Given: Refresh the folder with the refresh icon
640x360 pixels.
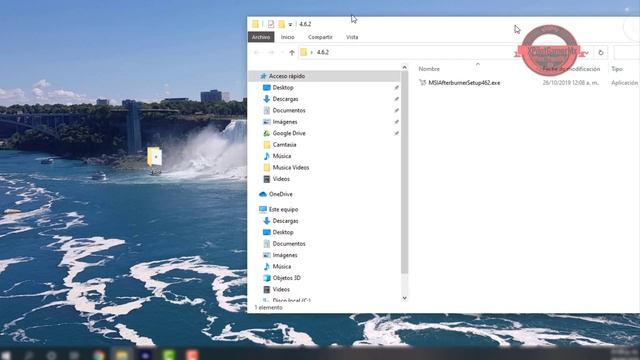Looking at the screenshot, I should pyautogui.click(x=600, y=53).
